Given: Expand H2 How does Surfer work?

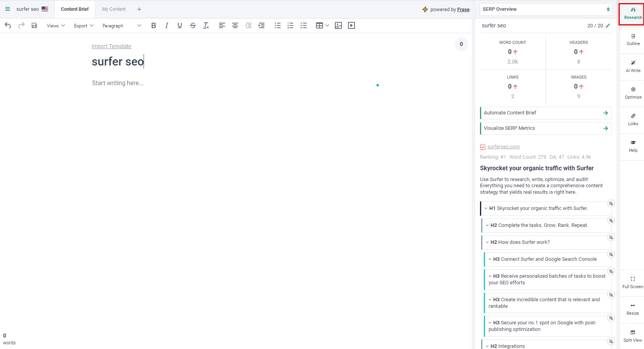Looking at the screenshot, I should 487,242.
